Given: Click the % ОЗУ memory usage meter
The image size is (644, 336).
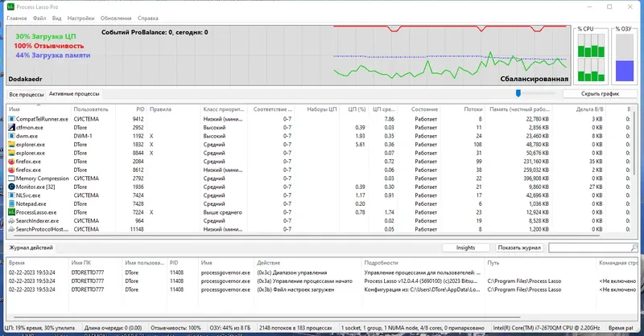Looking at the screenshot, I should [x=625, y=57].
